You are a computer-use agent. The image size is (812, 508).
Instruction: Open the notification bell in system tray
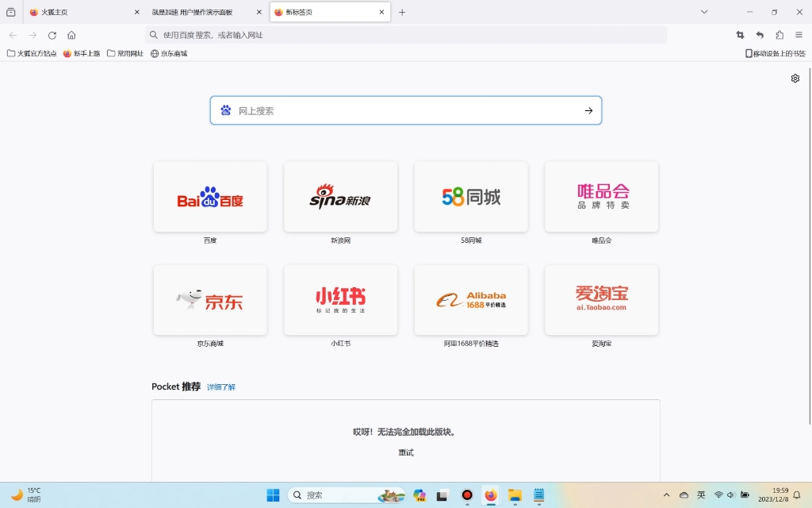point(797,495)
